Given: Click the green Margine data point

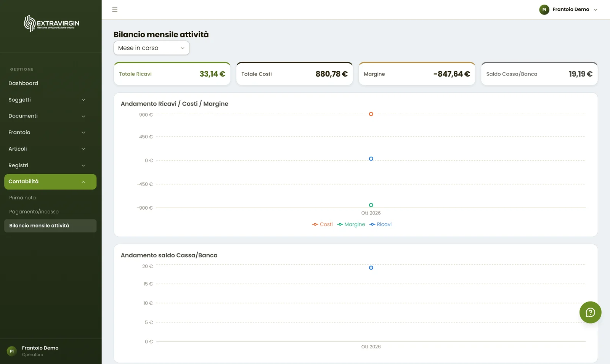Looking at the screenshot, I should coord(371,205).
